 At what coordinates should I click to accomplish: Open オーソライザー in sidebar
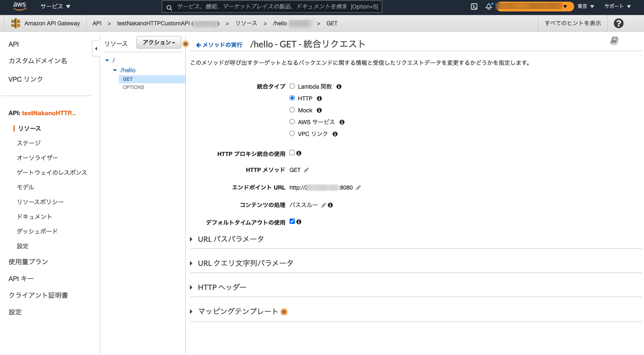tap(37, 158)
